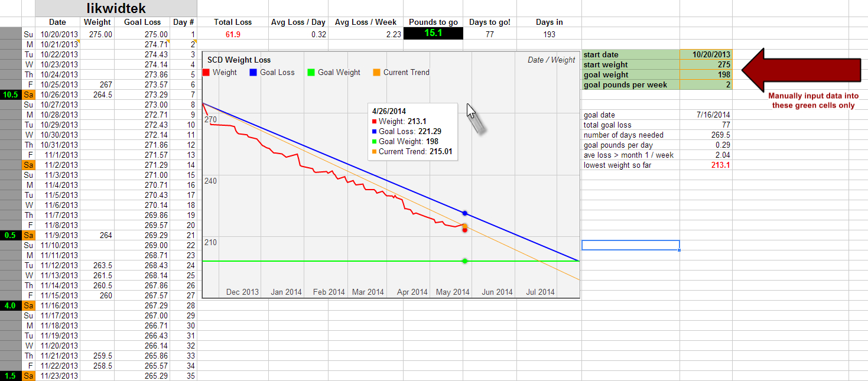Click the green Goal Weight legend swatch
Screen dimensions: 868x381
point(311,73)
